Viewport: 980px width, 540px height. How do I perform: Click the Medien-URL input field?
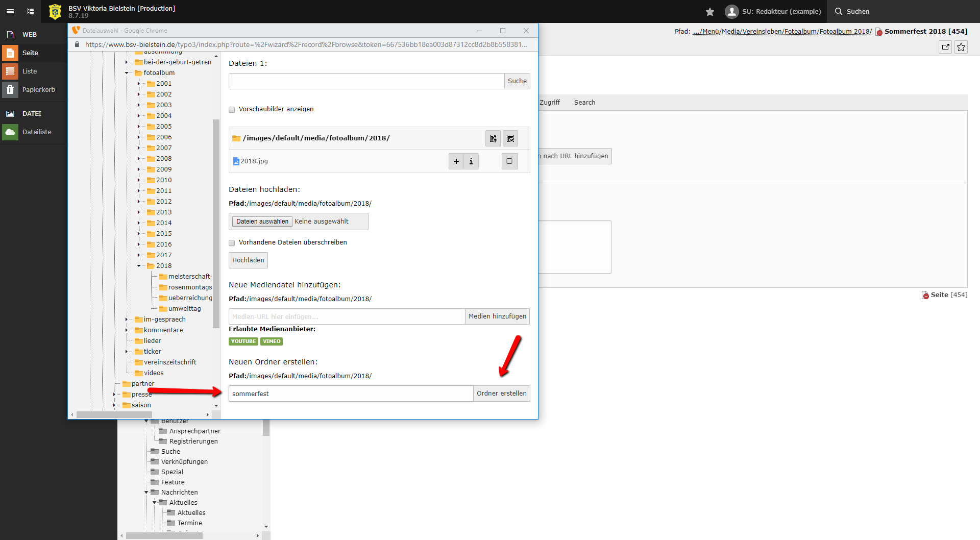coord(347,316)
